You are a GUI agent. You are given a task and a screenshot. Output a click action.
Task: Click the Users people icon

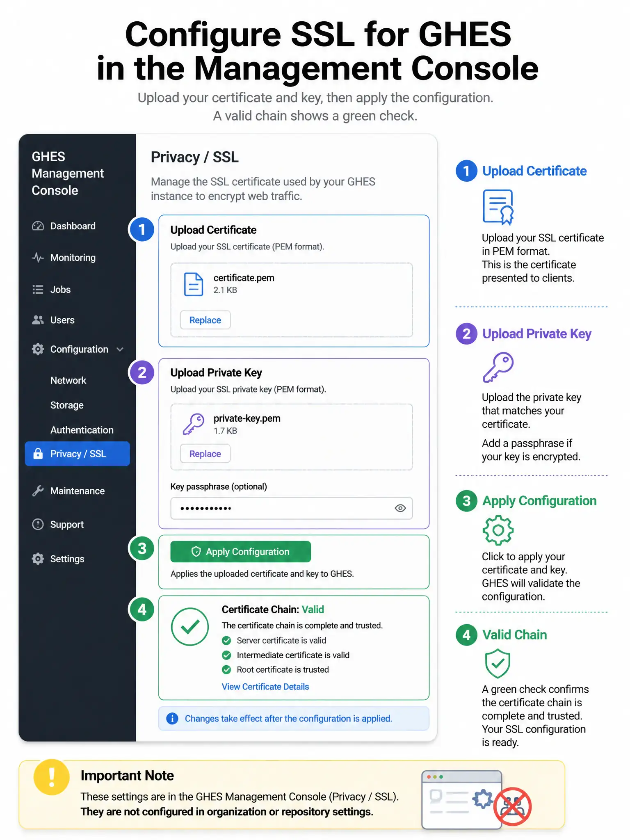pos(38,320)
